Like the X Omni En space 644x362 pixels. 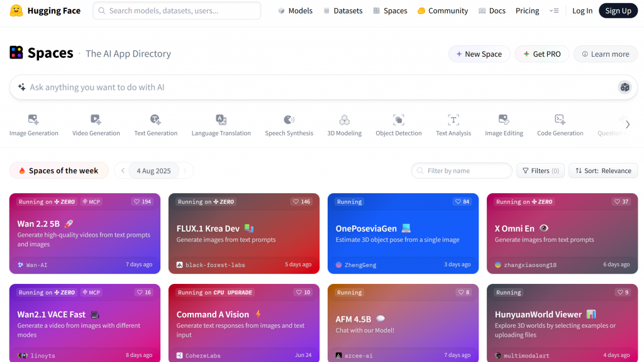pos(621,201)
